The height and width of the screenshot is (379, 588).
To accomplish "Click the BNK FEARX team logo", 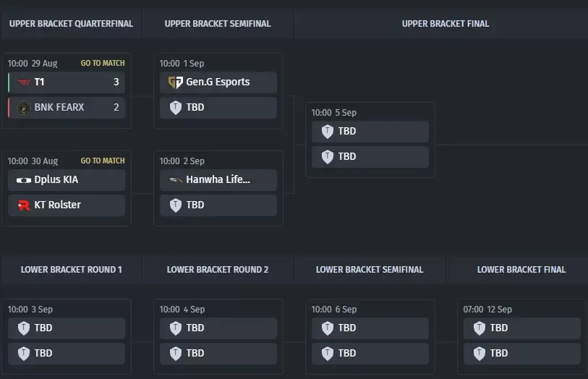I will click(24, 108).
